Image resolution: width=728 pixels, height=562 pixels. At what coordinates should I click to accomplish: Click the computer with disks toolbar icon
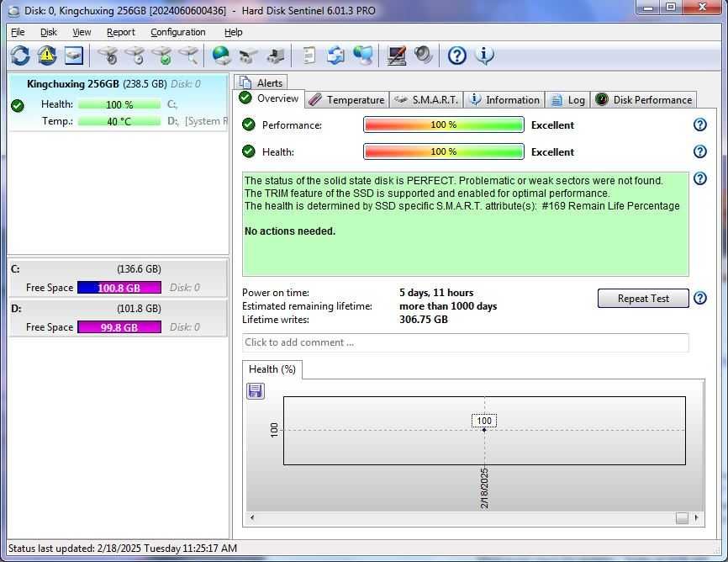276,56
